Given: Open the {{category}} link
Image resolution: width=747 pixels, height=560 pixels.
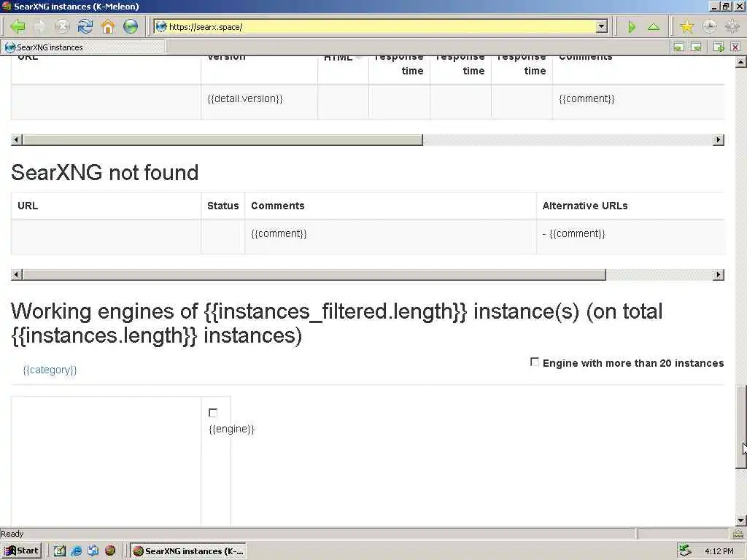Looking at the screenshot, I should (x=50, y=370).
